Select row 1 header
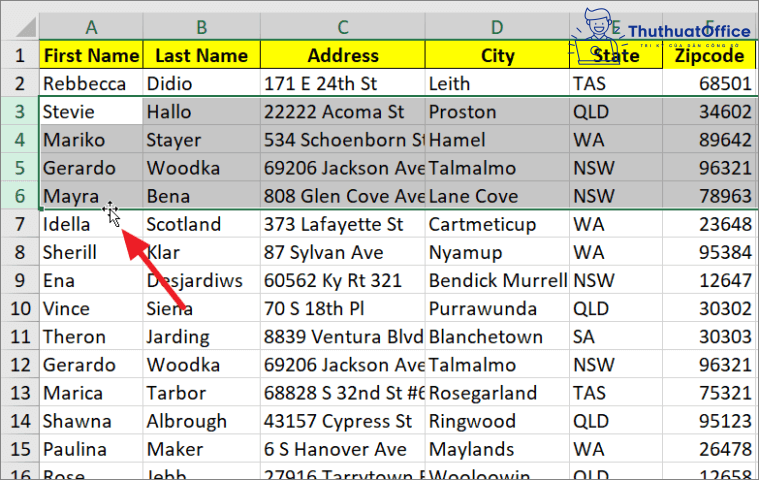 19,55
